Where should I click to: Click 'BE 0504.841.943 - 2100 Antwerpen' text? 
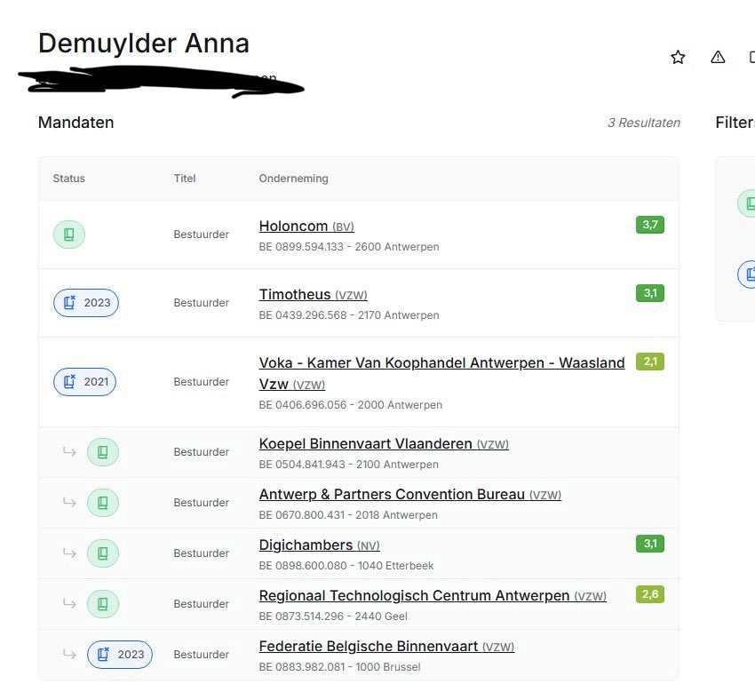tap(348, 464)
